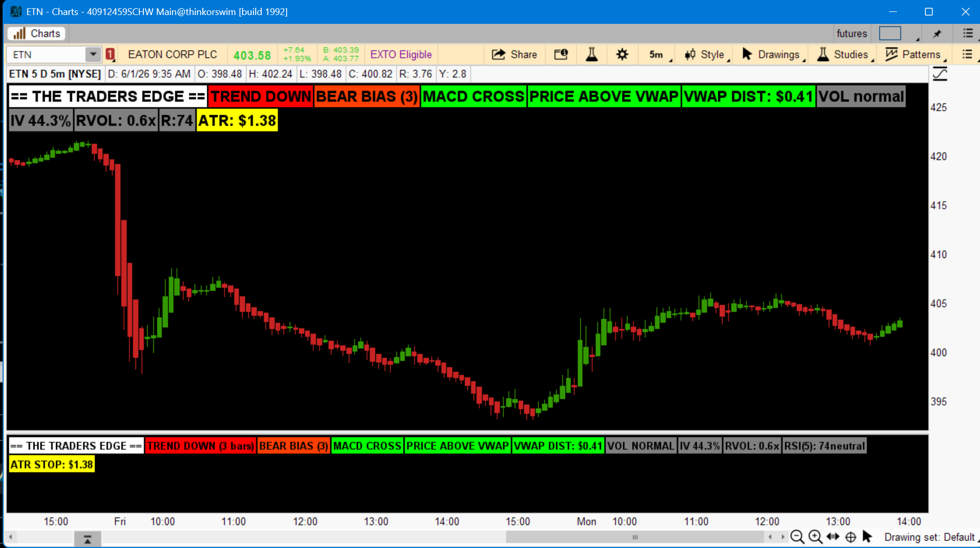980x548 pixels.
Task: Open the Studies menu
Action: click(x=844, y=54)
